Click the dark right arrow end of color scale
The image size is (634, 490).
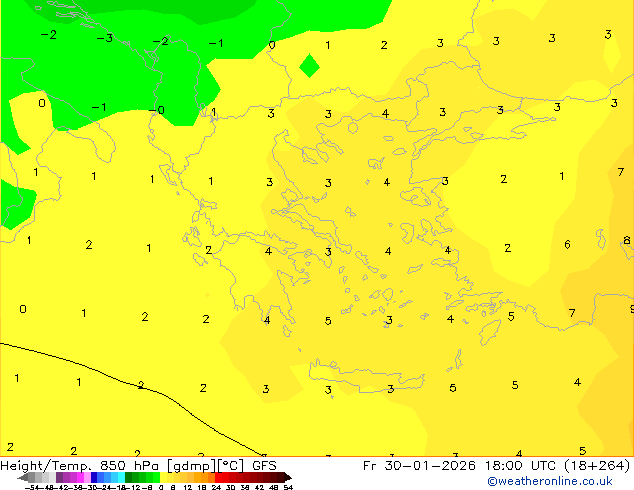(288, 478)
